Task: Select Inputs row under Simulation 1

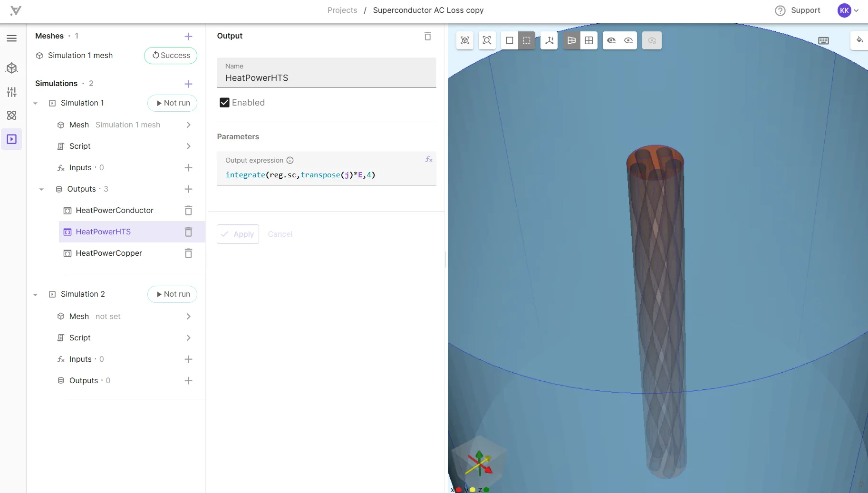Action: point(80,167)
